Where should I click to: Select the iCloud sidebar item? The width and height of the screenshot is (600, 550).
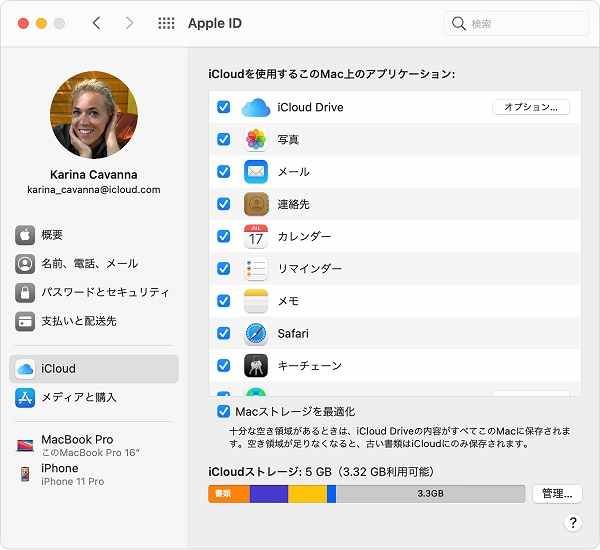(94, 369)
